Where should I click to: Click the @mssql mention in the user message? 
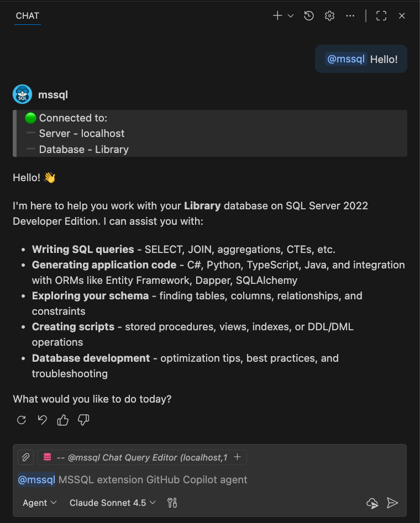tap(346, 59)
